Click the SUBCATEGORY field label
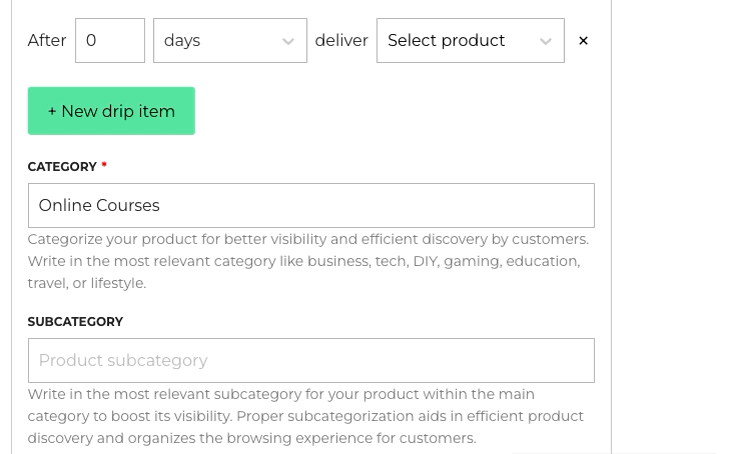The width and height of the screenshot is (735, 454). tap(75, 322)
